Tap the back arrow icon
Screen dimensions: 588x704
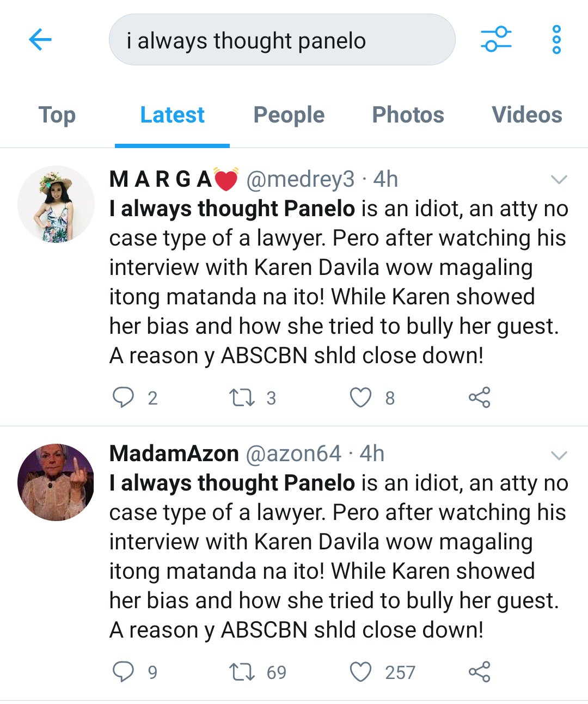[x=40, y=40]
